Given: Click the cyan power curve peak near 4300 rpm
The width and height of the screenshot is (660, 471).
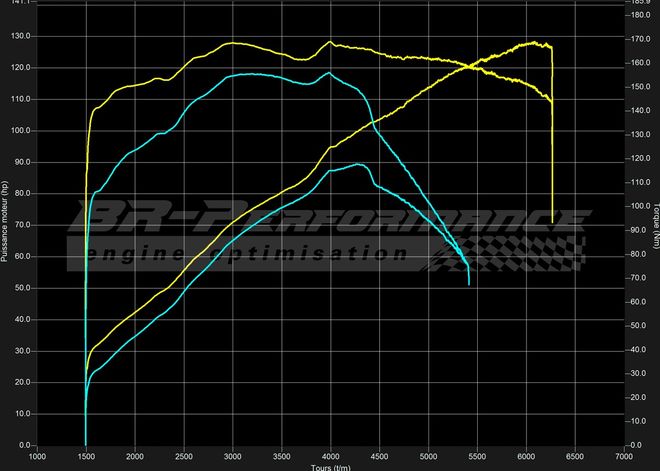Looking at the screenshot, I should pyautogui.click(x=358, y=164).
